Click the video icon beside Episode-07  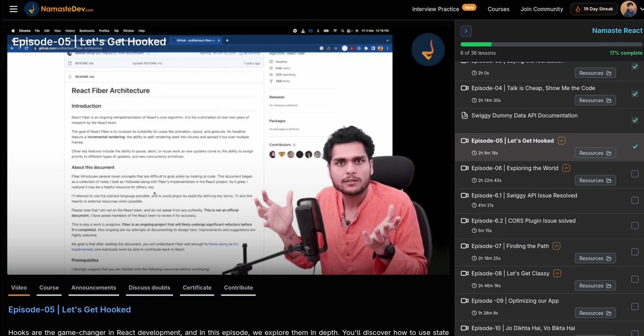coord(465,246)
